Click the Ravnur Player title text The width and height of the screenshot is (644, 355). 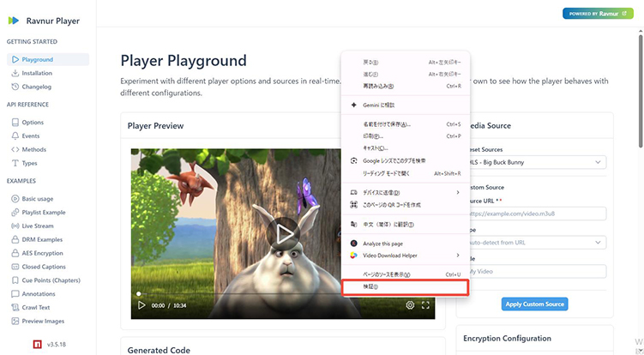[53, 21]
